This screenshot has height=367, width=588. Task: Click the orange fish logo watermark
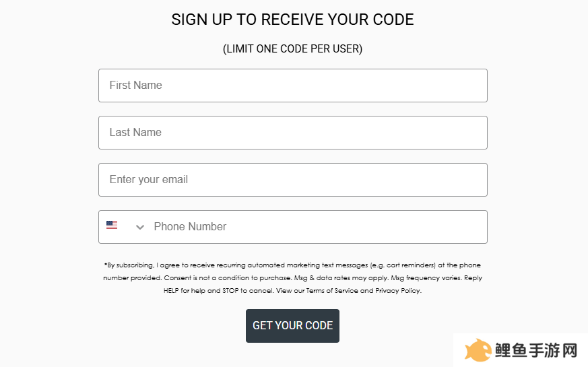coord(478,351)
